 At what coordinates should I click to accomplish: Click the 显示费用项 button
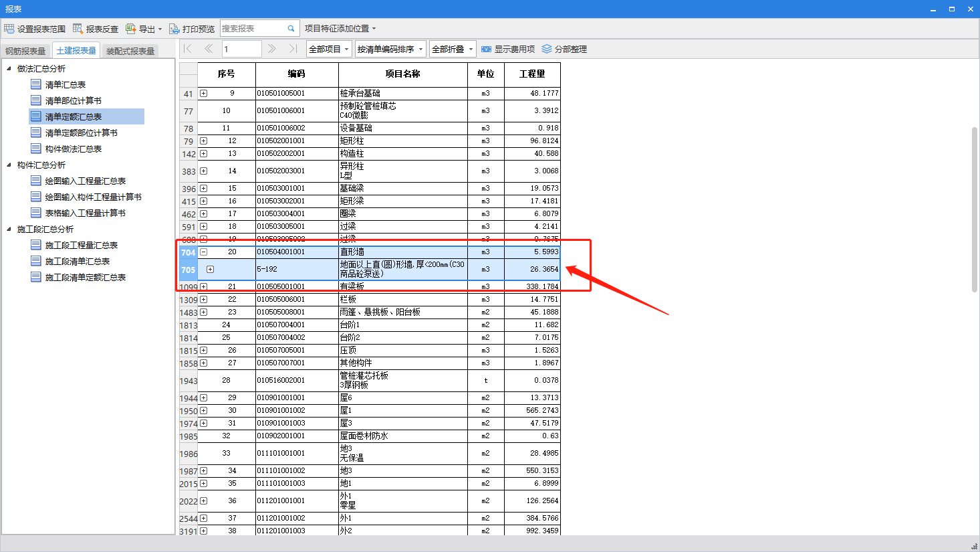[508, 49]
